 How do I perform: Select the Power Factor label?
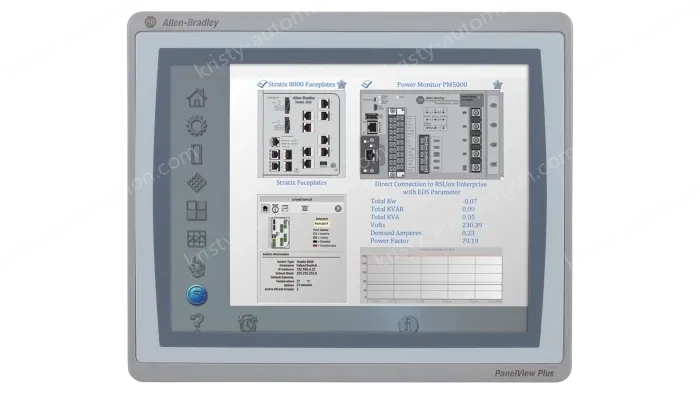(x=389, y=241)
